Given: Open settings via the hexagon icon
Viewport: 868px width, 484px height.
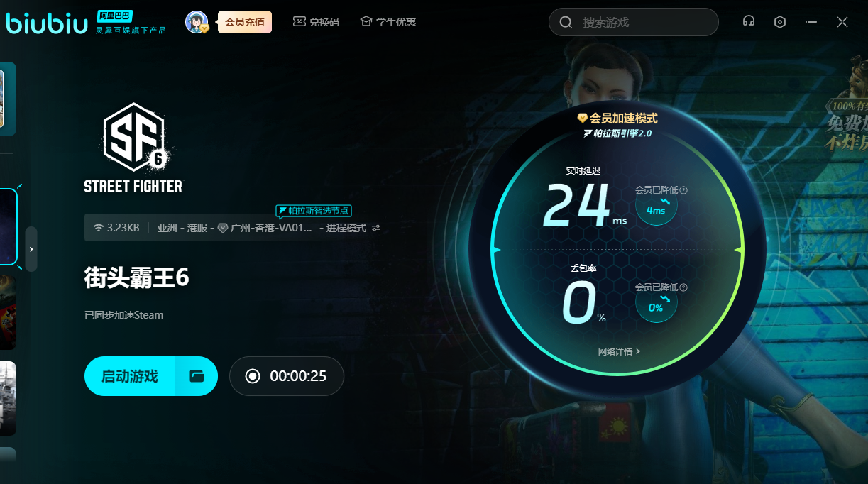Looking at the screenshot, I should 780,22.
